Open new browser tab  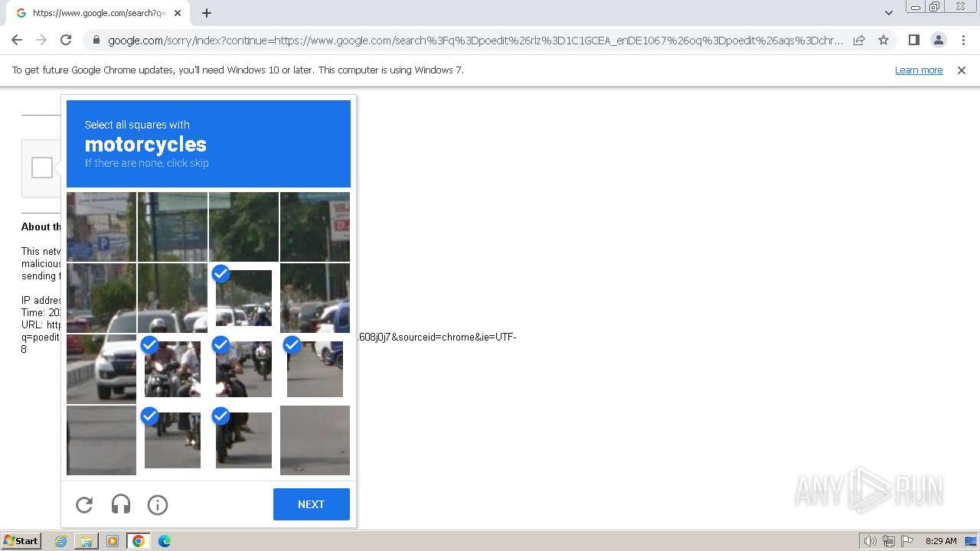207,13
